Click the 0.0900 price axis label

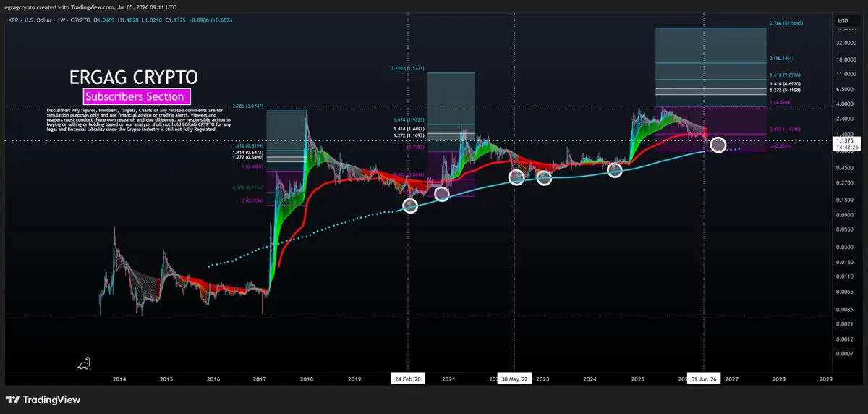[846, 215]
